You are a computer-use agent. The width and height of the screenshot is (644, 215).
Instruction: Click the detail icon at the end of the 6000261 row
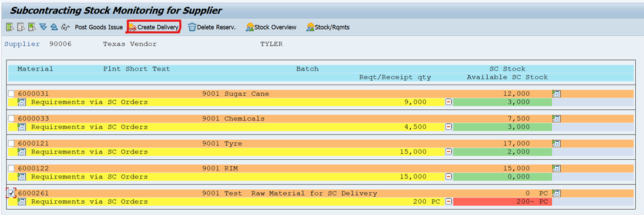(x=556, y=193)
